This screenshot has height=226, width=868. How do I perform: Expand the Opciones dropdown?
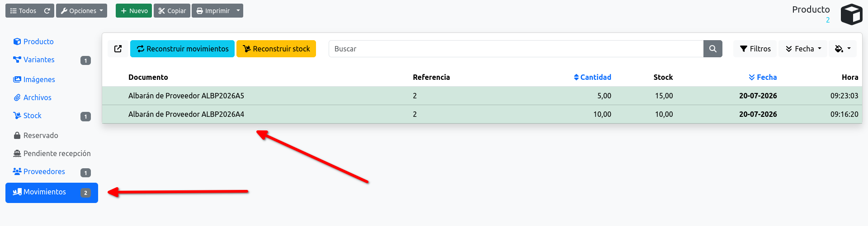click(81, 11)
